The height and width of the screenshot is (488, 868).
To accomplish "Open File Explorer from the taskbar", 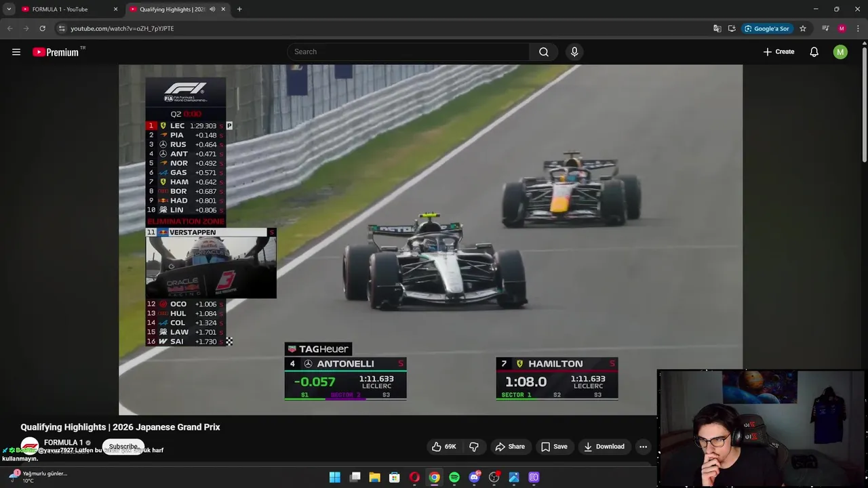I will 374,477.
